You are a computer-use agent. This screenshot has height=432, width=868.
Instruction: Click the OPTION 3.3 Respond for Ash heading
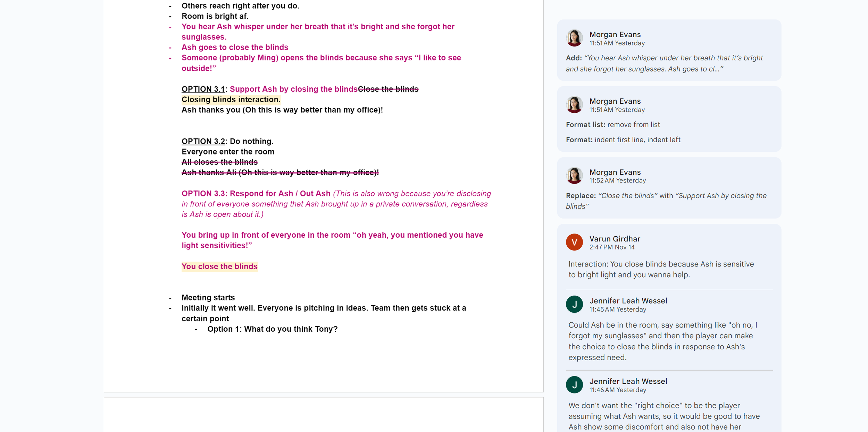pyautogui.click(x=256, y=194)
